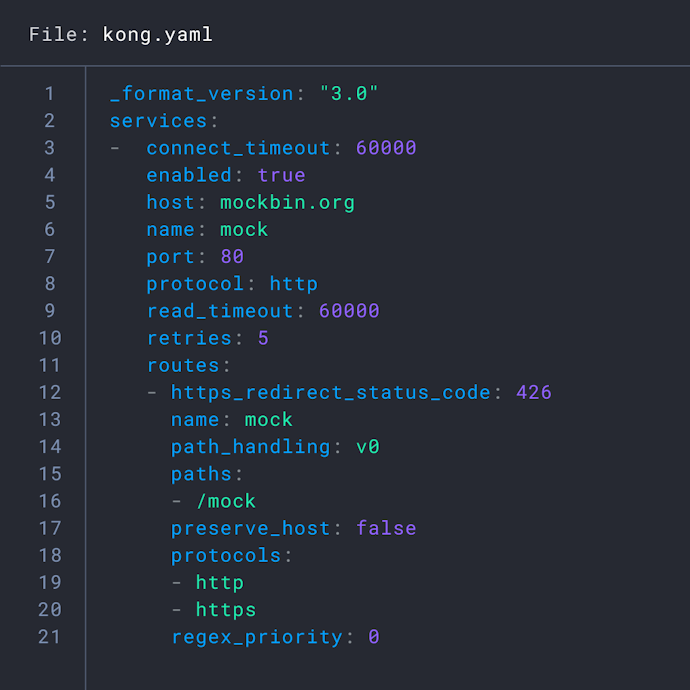This screenshot has height=690, width=690.
Task: Click the routes key on line 11
Action: (x=188, y=364)
